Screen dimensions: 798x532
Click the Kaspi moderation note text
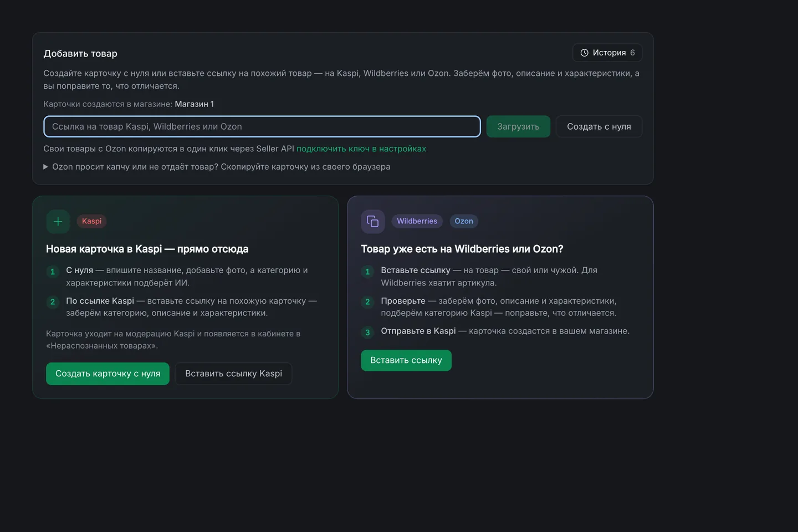[x=173, y=340]
